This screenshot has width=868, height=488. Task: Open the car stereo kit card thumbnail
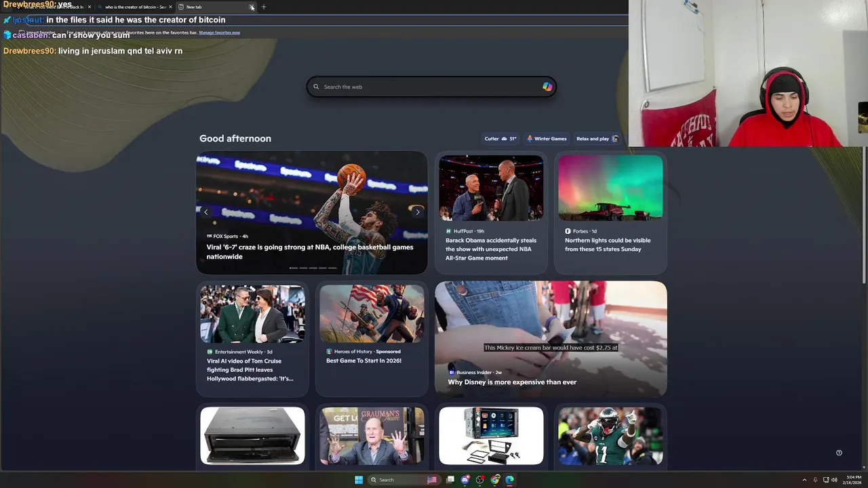(x=491, y=436)
